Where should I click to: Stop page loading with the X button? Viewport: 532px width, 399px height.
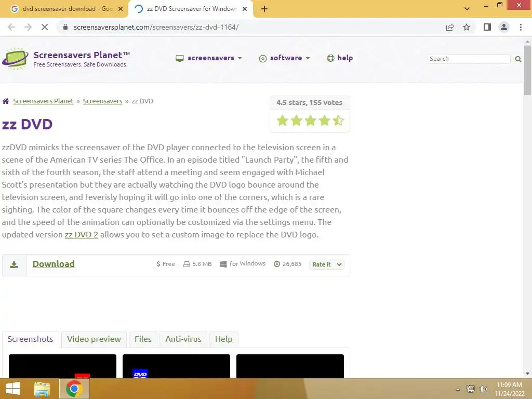point(45,27)
